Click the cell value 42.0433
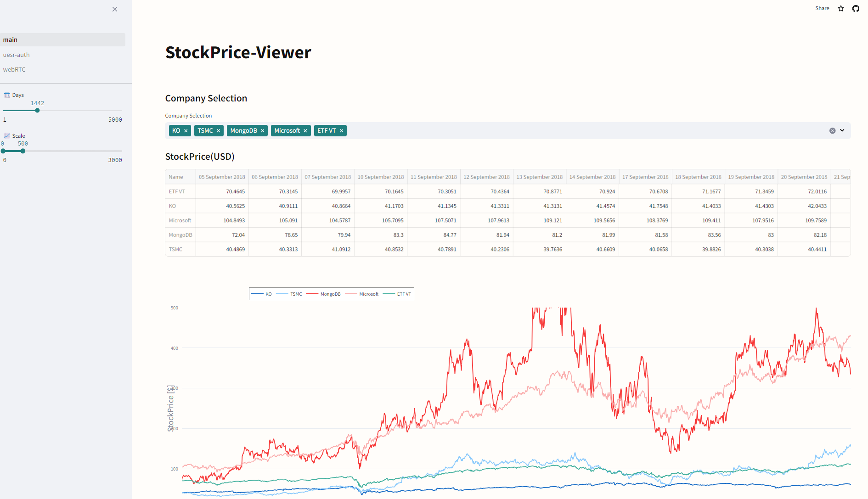This screenshot has width=868, height=499. click(804, 206)
